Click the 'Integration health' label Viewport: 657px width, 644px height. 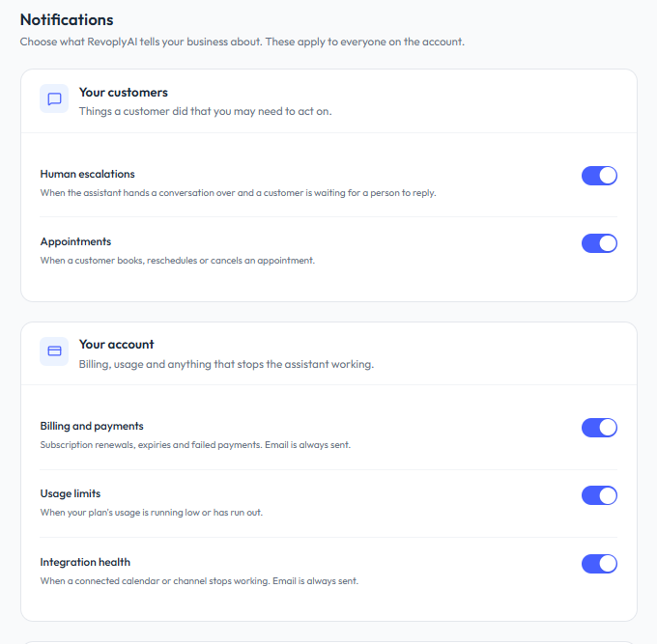pos(85,562)
